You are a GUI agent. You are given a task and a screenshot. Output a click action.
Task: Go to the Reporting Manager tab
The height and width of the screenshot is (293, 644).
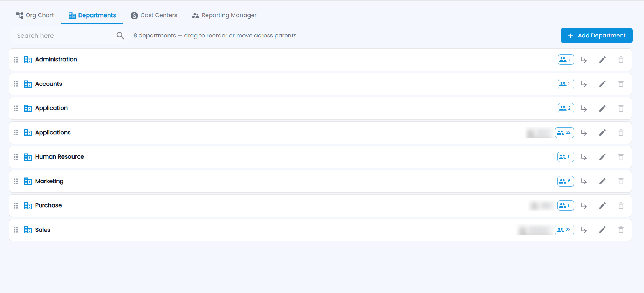coord(224,15)
